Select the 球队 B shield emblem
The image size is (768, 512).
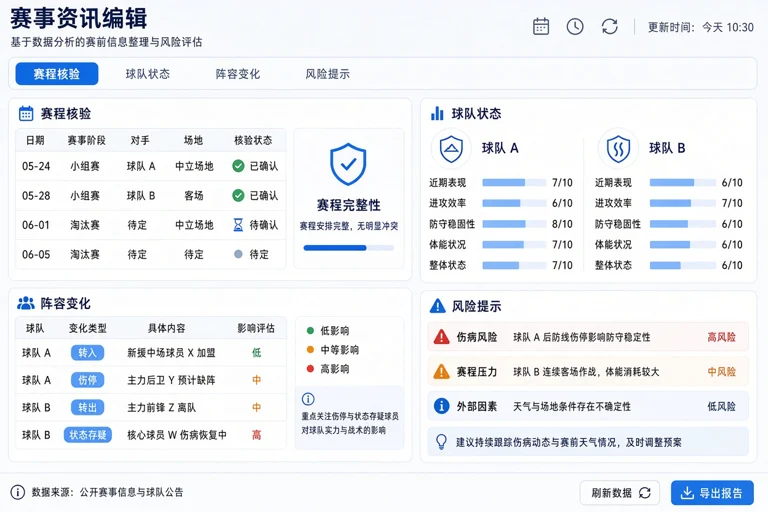pyautogui.click(x=618, y=148)
